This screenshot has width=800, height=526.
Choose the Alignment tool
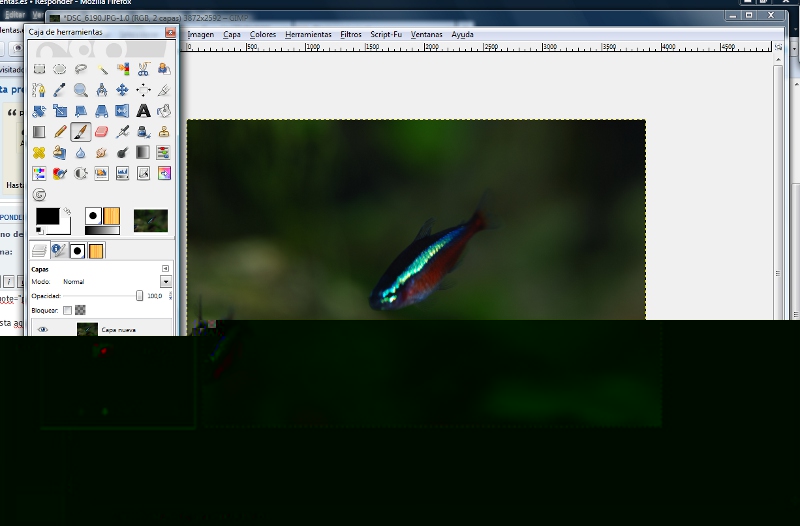[x=143, y=90]
